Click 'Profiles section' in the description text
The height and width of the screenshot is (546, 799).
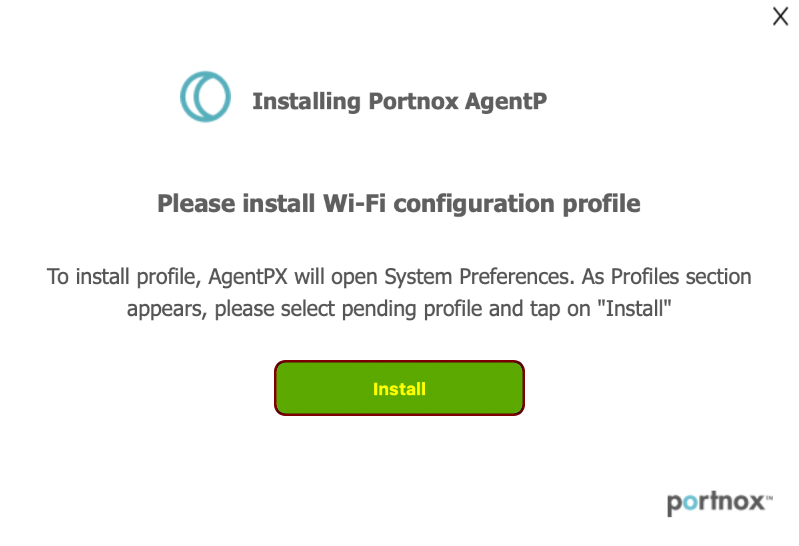[x=681, y=277]
